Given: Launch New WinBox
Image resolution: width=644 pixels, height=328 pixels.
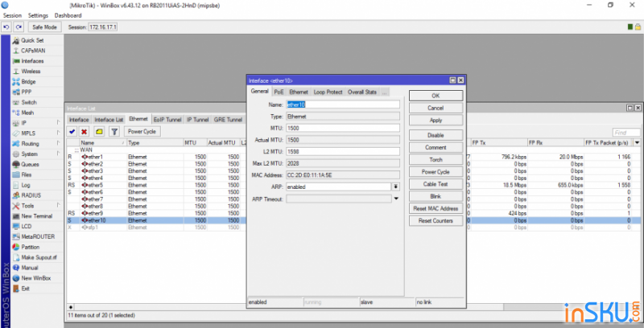Looking at the screenshot, I should tap(36, 278).
